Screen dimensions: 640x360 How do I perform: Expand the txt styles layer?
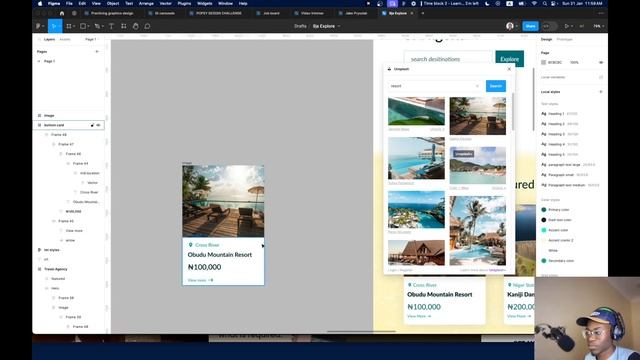point(40,250)
